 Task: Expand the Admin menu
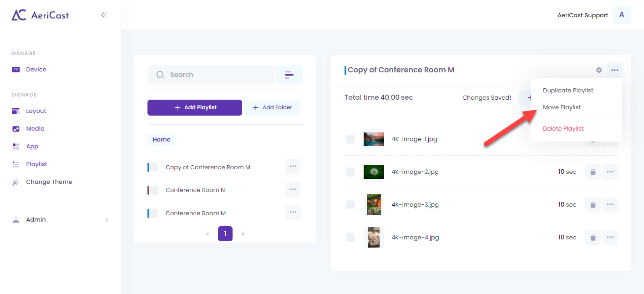pos(60,220)
